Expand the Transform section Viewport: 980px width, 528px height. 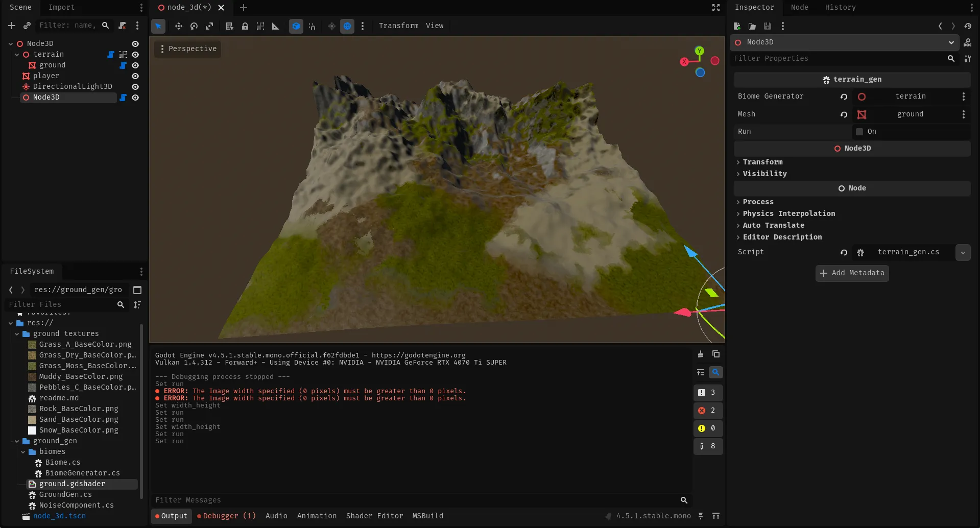click(762, 162)
